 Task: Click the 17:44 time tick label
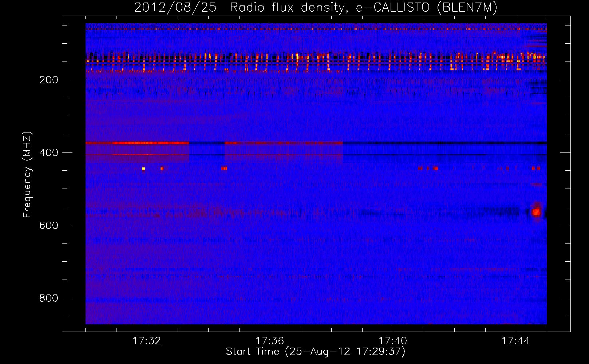click(x=516, y=341)
